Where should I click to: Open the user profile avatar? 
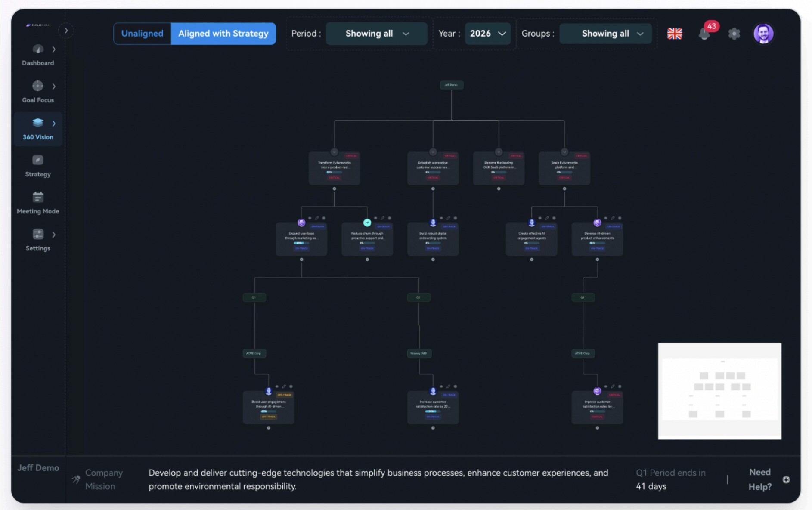click(763, 34)
